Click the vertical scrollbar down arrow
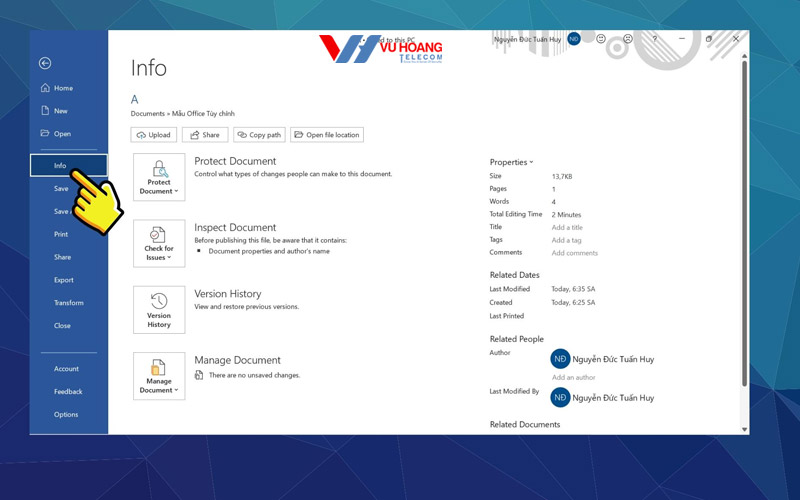The width and height of the screenshot is (800, 500). pos(743,429)
